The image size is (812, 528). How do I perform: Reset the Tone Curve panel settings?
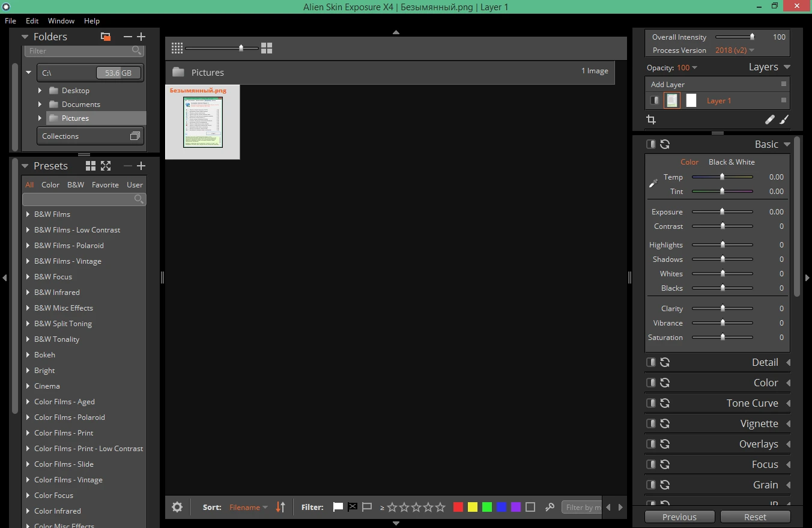point(665,403)
